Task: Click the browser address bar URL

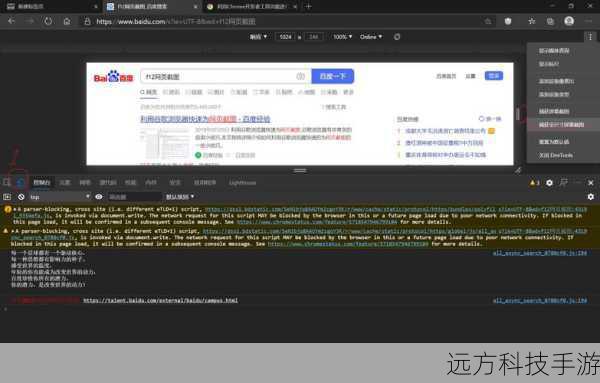Action: pyautogui.click(x=176, y=21)
